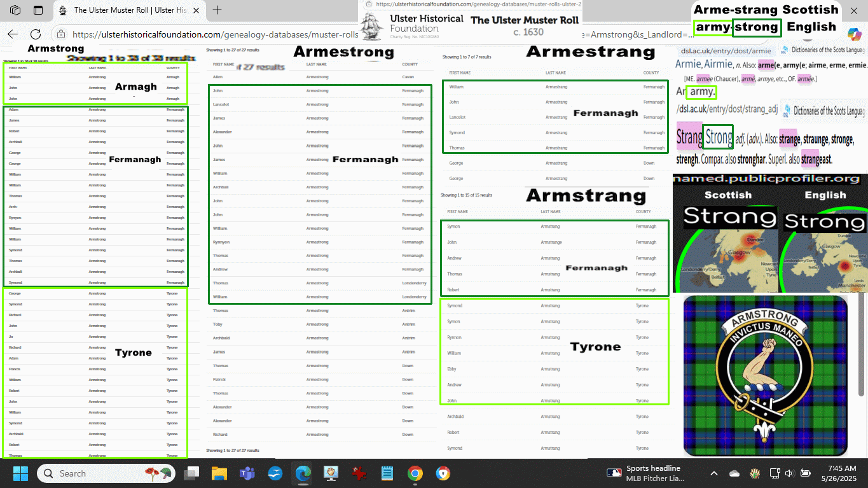This screenshot has height=488, width=868.
Task: Go back to the previous page
Action: (13, 34)
